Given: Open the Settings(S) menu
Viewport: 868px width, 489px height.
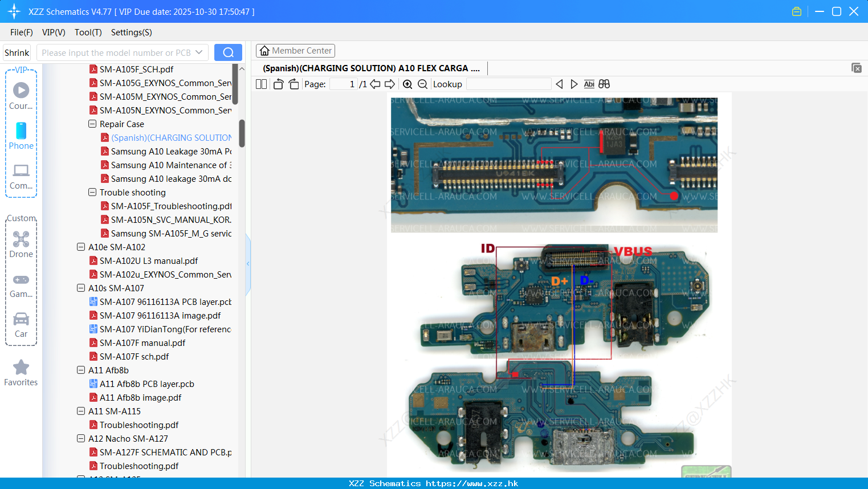Looking at the screenshot, I should (x=132, y=32).
